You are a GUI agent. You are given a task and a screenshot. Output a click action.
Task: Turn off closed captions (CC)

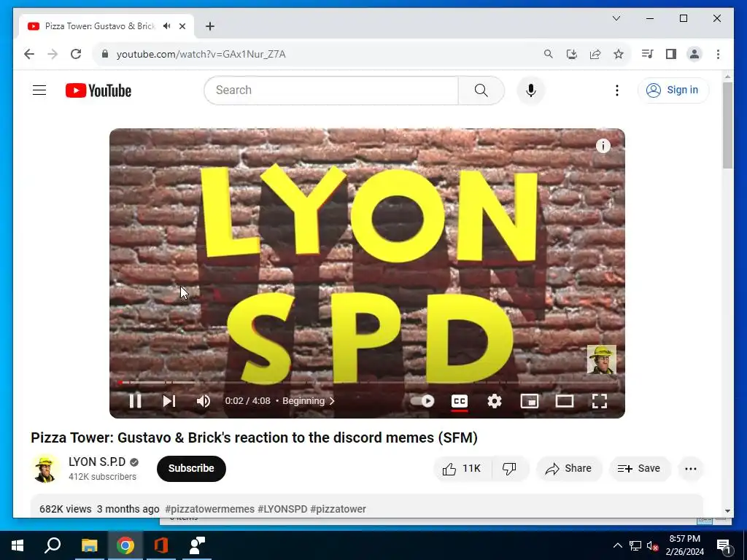tap(460, 401)
